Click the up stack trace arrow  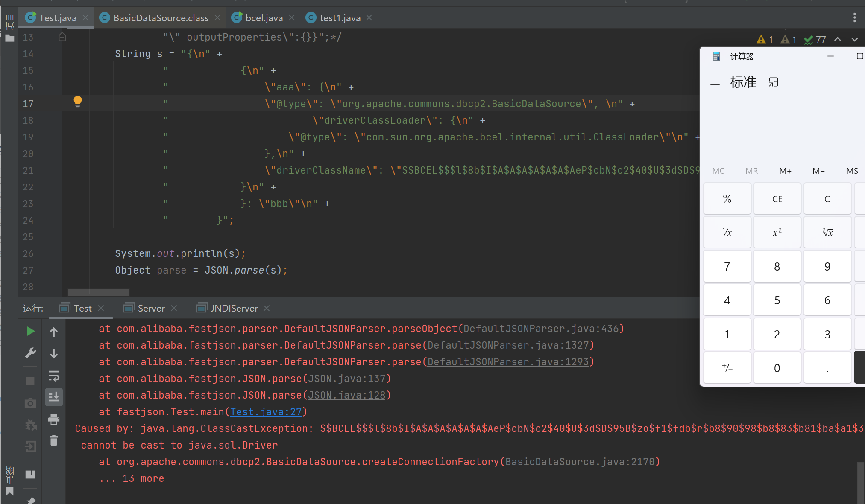tap(54, 332)
